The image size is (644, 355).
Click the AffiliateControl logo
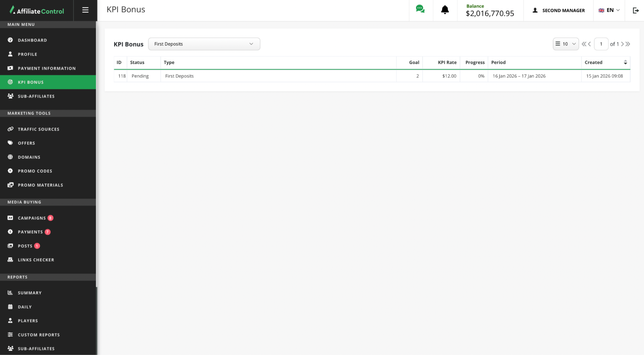[x=37, y=10]
